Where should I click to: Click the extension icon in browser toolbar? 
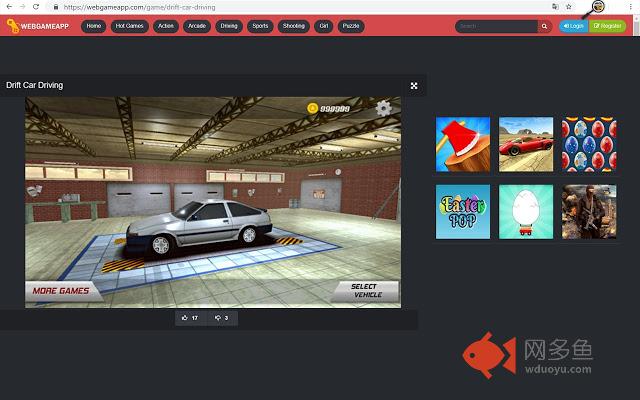(598, 6)
